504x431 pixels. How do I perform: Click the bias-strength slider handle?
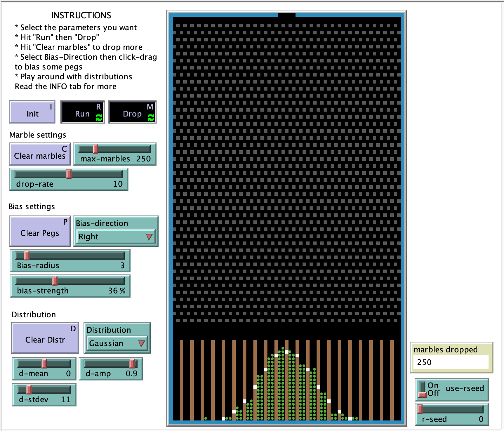pos(55,281)
